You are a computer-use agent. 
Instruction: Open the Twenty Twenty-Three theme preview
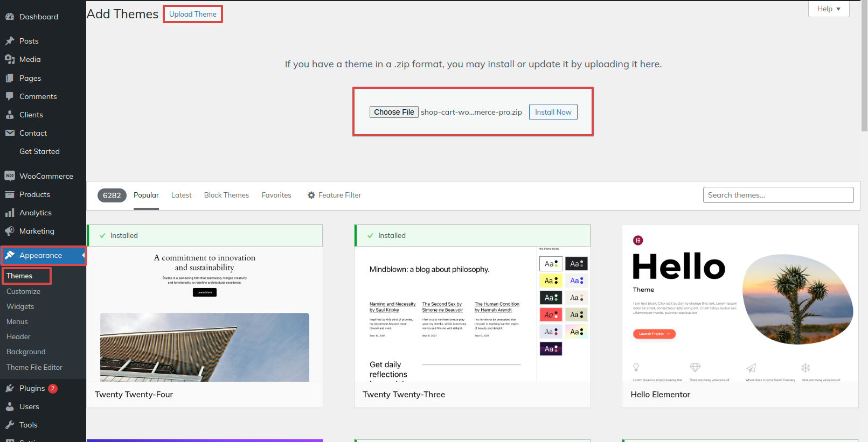tap(473, 314)
